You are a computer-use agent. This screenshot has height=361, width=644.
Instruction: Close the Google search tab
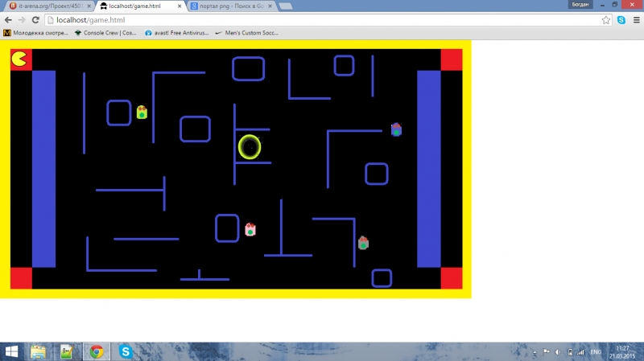point(270,6)
